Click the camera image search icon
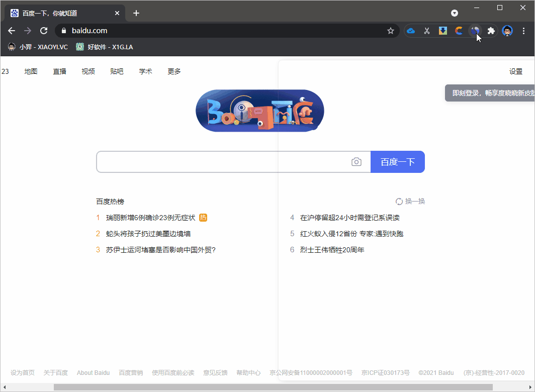This screenshot has width=535, height=392. [x=356, y=162]
